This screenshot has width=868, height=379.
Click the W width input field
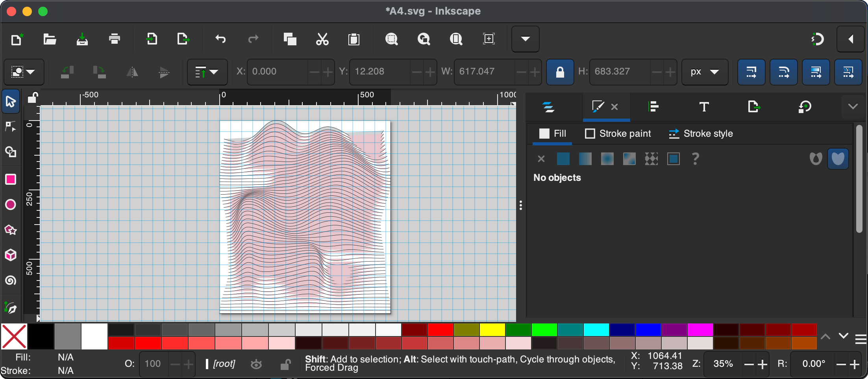pos(484,72)
